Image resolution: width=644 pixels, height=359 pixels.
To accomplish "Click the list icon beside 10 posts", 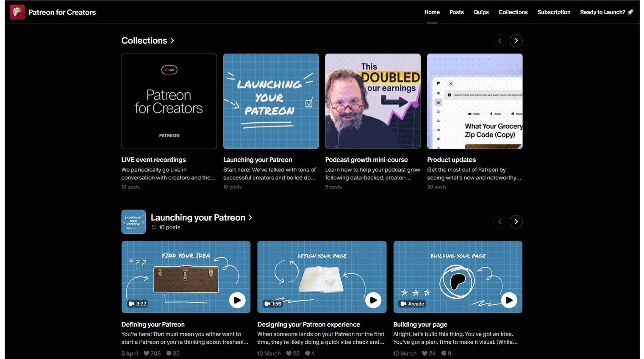I will click(x=154, y=227).
